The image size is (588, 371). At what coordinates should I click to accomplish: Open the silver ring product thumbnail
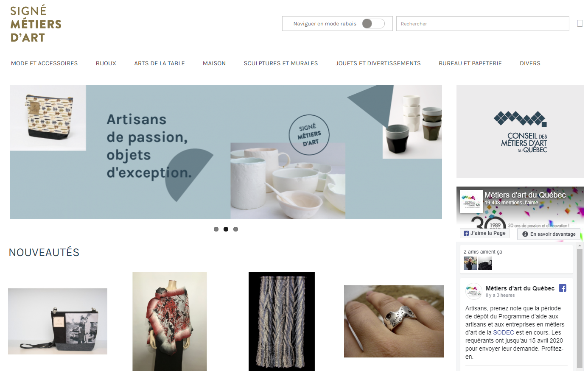click(394, 321)
